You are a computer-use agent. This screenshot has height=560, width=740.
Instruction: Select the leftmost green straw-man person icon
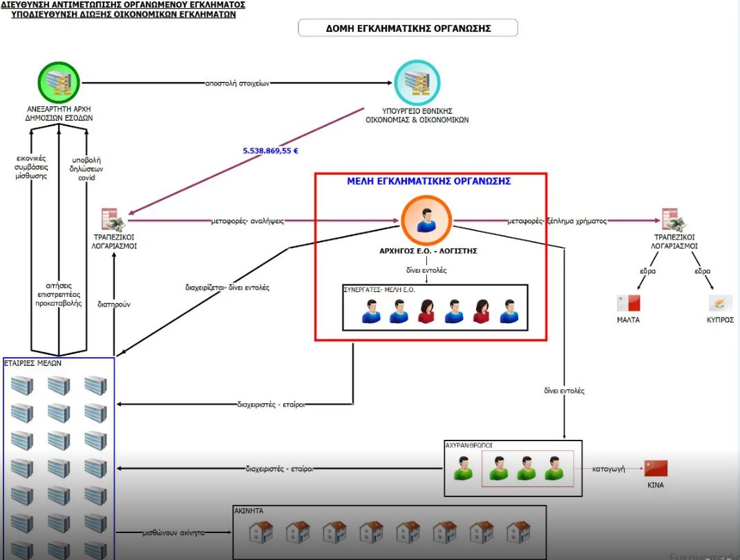pyautogui.click(x=462, y=468)
